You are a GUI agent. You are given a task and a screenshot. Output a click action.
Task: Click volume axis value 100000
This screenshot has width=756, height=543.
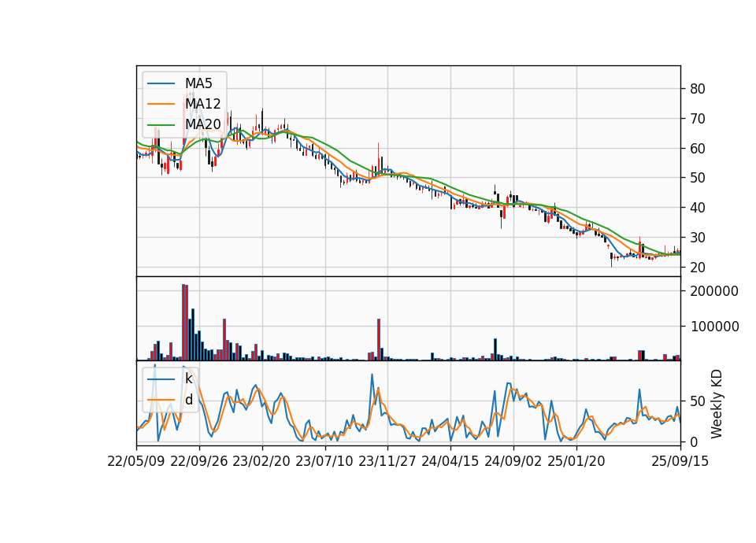(x=714, y=327)
